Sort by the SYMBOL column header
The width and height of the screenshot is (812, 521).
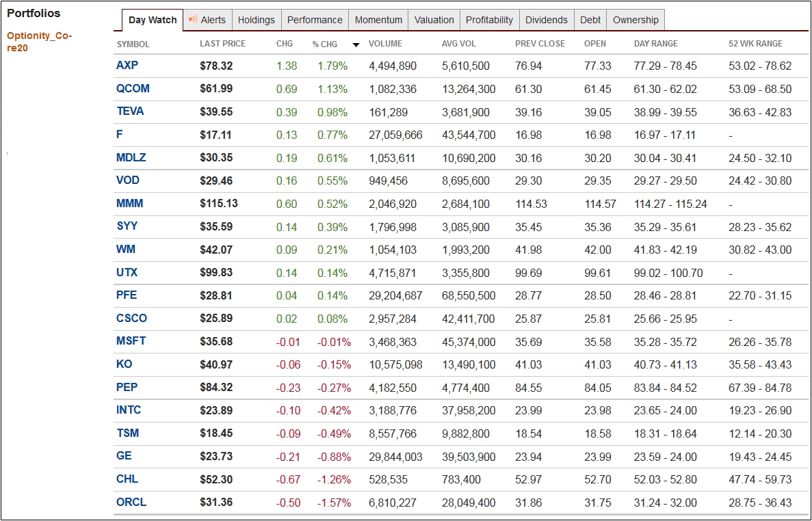(x=133, y=44)
